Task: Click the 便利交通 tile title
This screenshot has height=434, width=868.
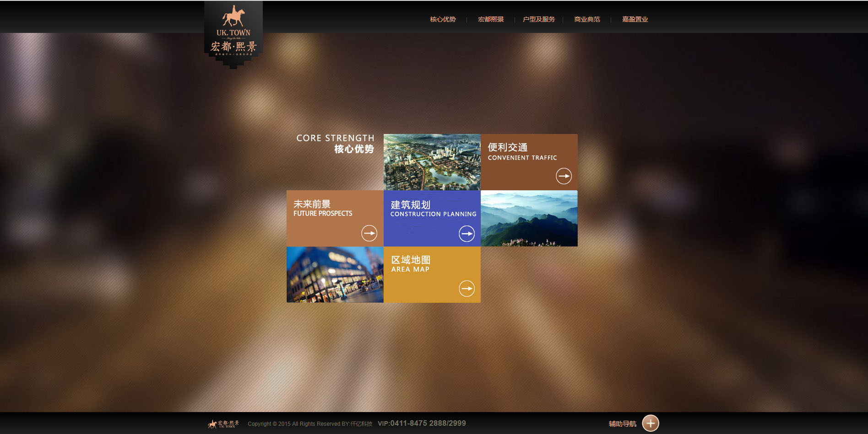Action: tap(508, 147)
